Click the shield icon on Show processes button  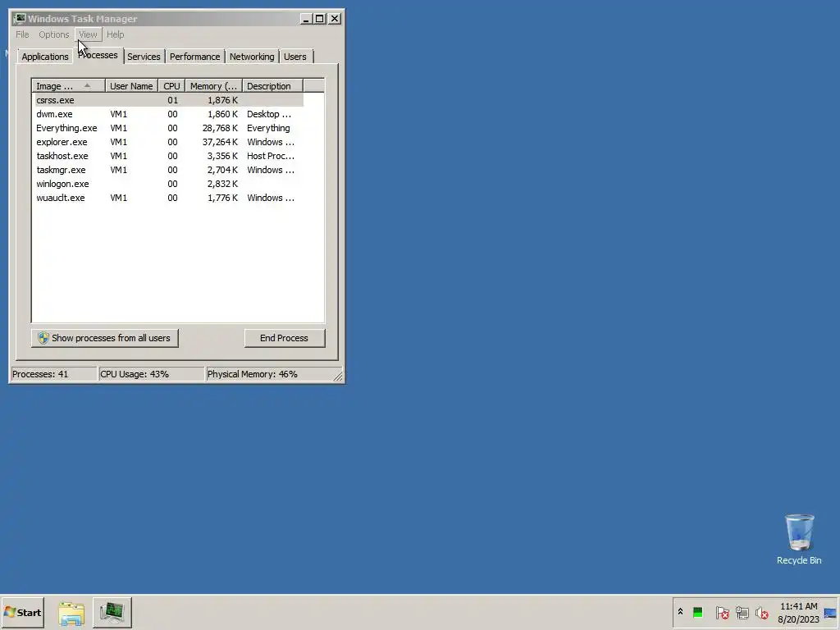pos(43,338)
